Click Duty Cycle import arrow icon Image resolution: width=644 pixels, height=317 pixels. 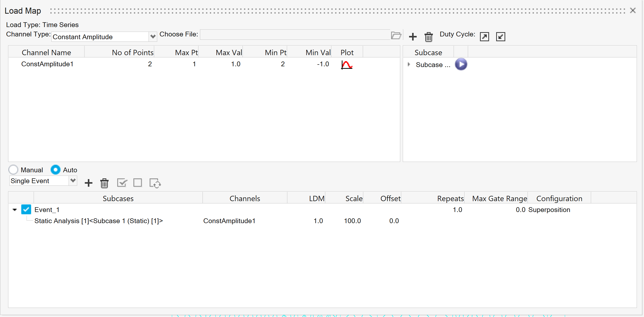tap(500, 37)
